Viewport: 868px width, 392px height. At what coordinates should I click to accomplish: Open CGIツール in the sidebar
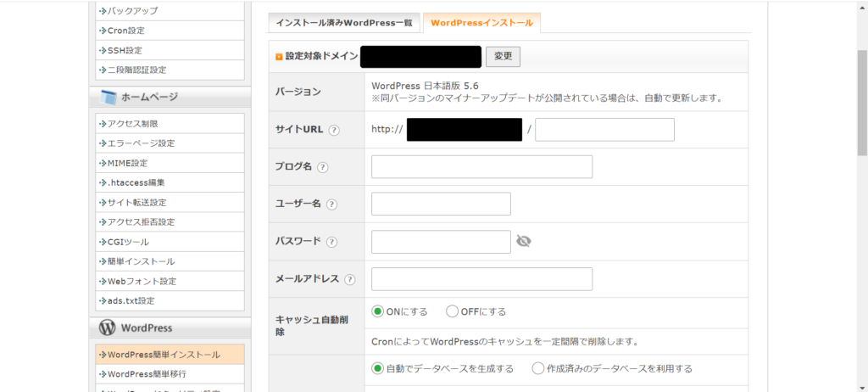click(170, 242)
